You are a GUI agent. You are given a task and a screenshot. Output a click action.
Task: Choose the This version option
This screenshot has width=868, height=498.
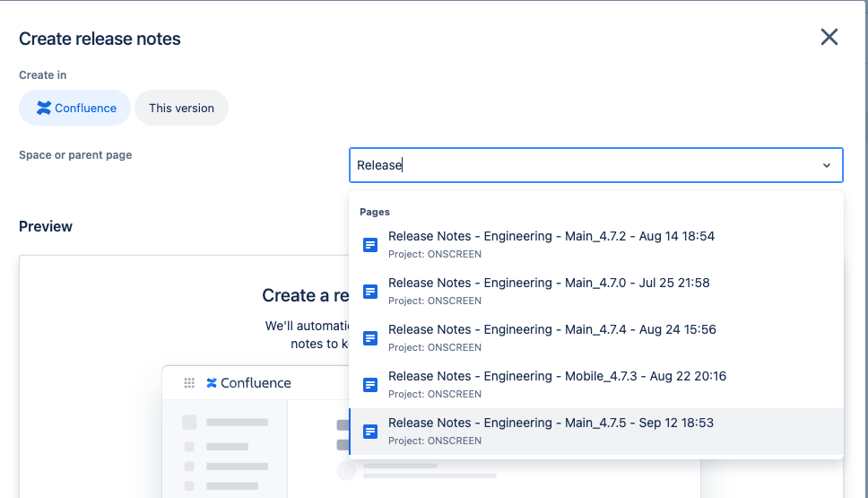tap(181, 108)
